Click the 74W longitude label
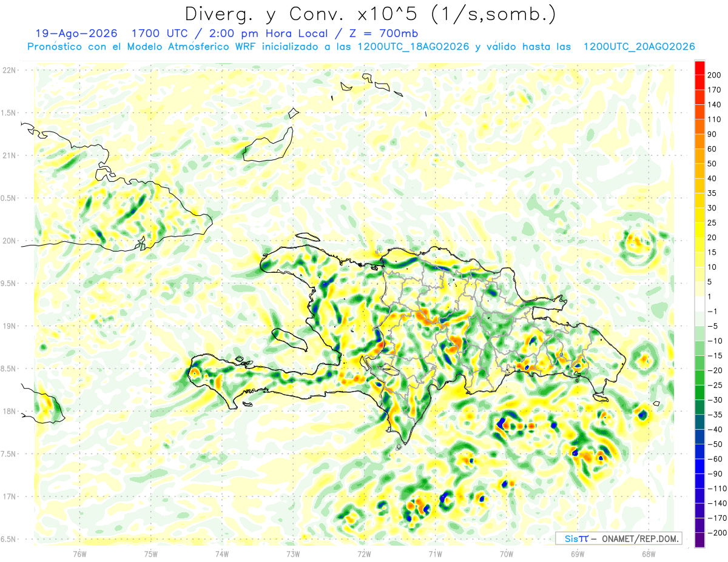Screen dimensions: 728x562 [x=222, y=554]
